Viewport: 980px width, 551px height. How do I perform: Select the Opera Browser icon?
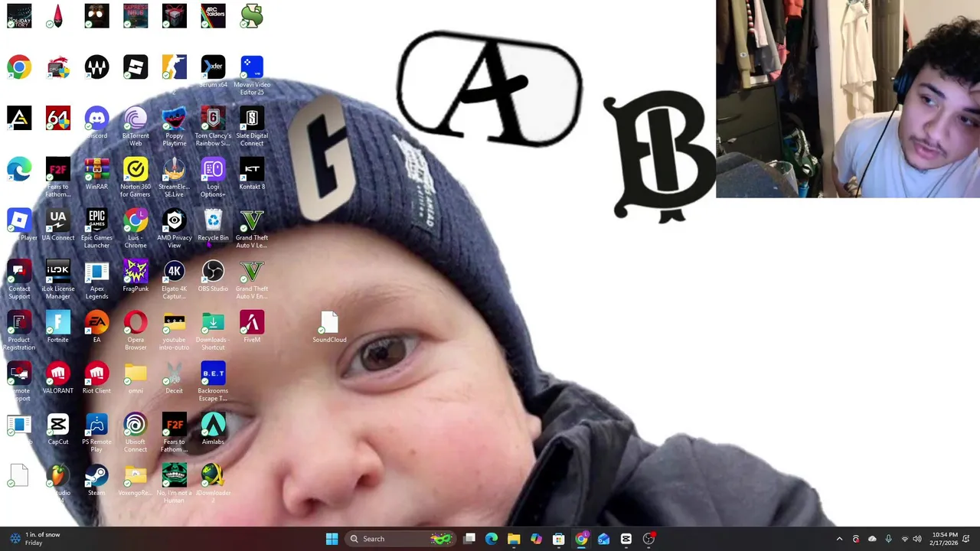coord(136,331)
